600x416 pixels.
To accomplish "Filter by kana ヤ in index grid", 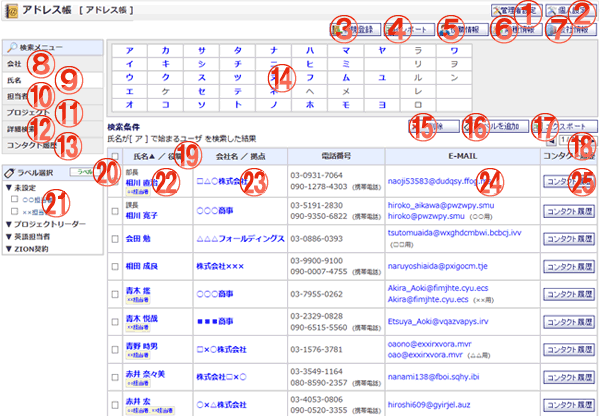I will (x=382, y=51).
